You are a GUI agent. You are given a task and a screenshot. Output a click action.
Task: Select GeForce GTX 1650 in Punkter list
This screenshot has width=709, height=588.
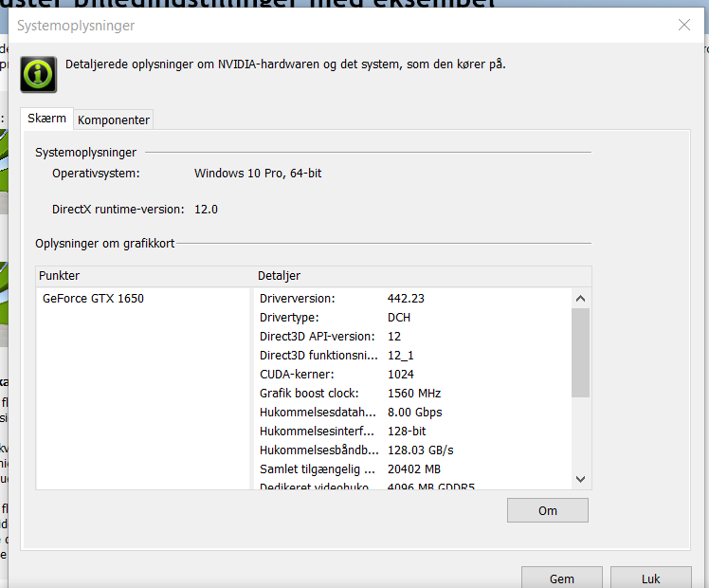[x=93, y=299]
